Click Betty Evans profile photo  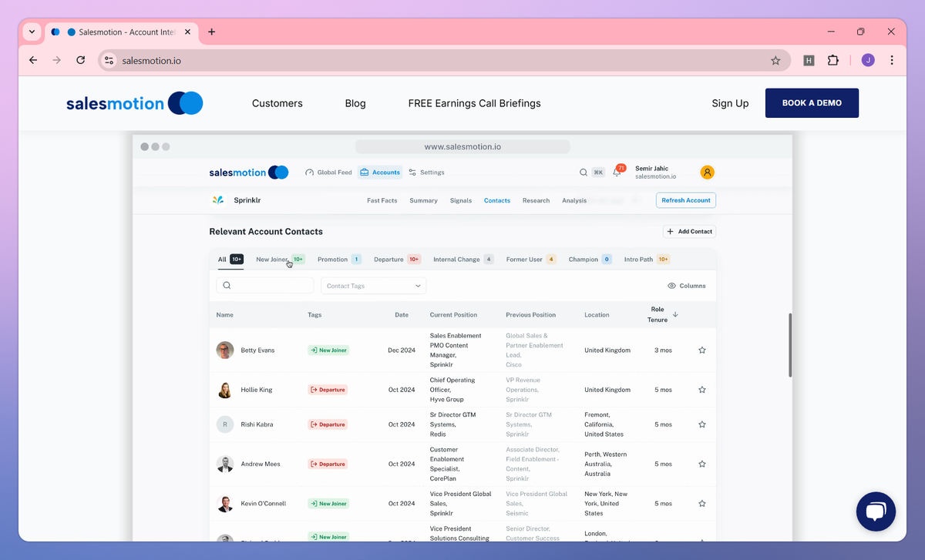(x=225, y=350)
